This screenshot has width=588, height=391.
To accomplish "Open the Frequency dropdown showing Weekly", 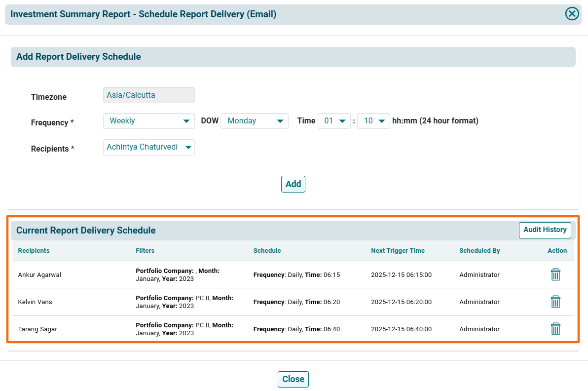I will click(x=148, y=121).
